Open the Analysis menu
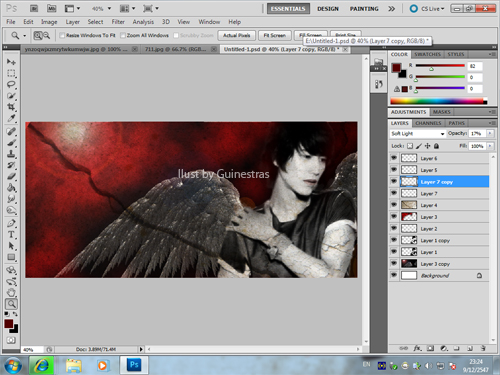 click(143, 22)
